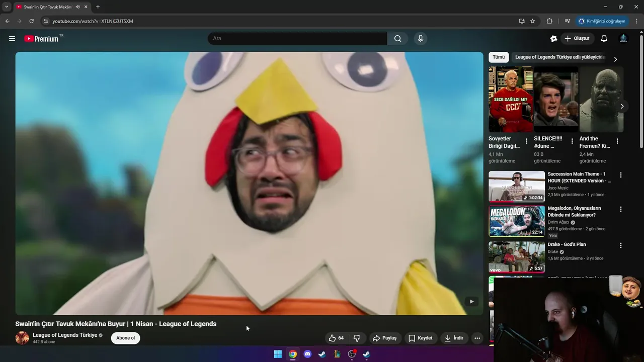Open Succession Main Theme thumbnail
644x362 pixels.
click(517, 187)
